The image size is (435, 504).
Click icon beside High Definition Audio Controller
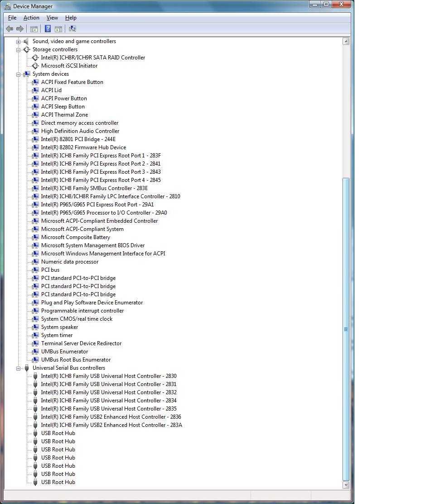tap(35, 131)
